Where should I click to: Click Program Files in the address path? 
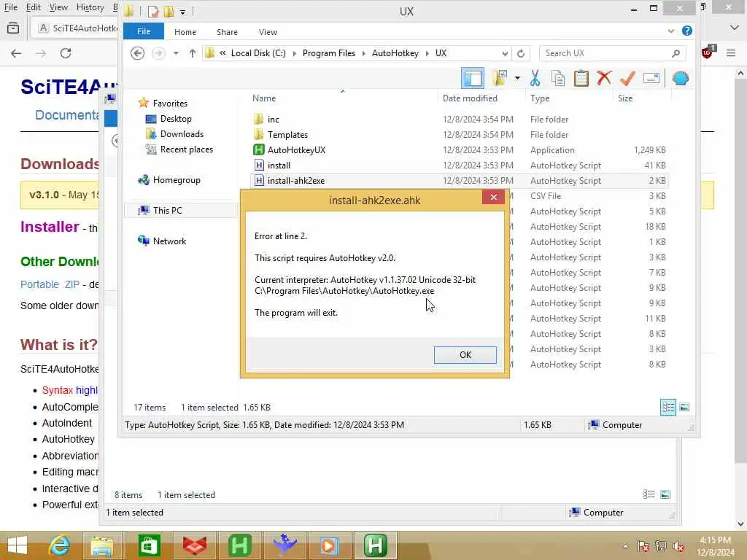pos(329,53)
